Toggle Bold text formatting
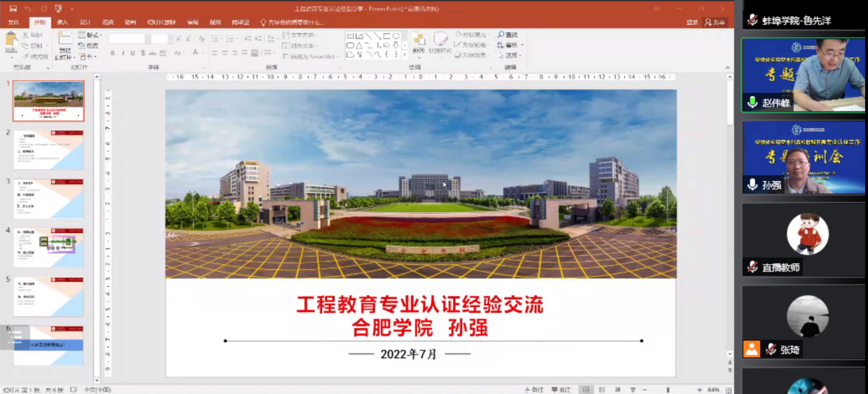The width and height of the screenshot is (868, 394). (x=113, y=53)
